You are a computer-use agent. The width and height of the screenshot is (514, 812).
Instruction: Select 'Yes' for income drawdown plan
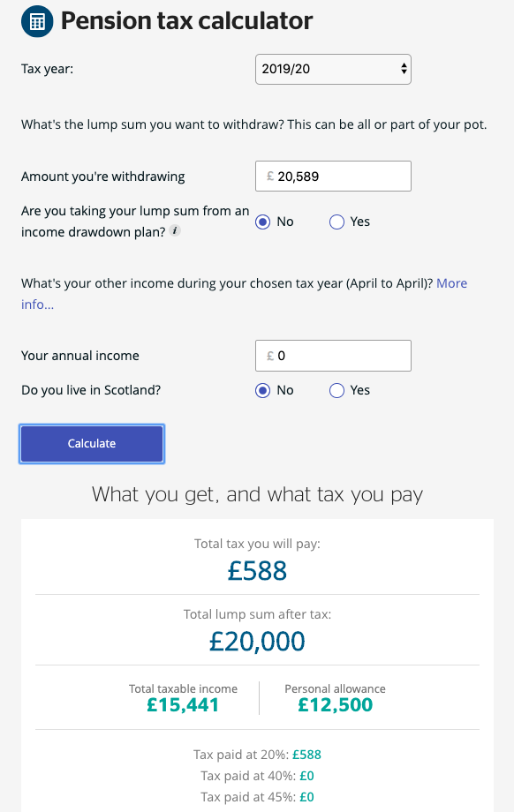coord(336,222)
